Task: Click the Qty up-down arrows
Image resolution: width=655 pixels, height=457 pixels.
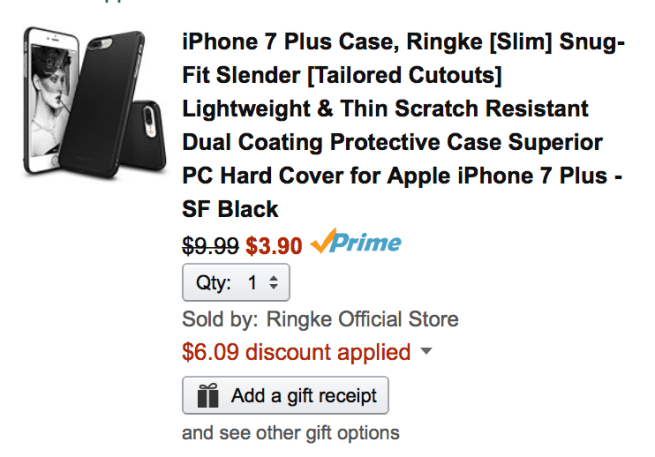Action: click(x=273, y=284)
